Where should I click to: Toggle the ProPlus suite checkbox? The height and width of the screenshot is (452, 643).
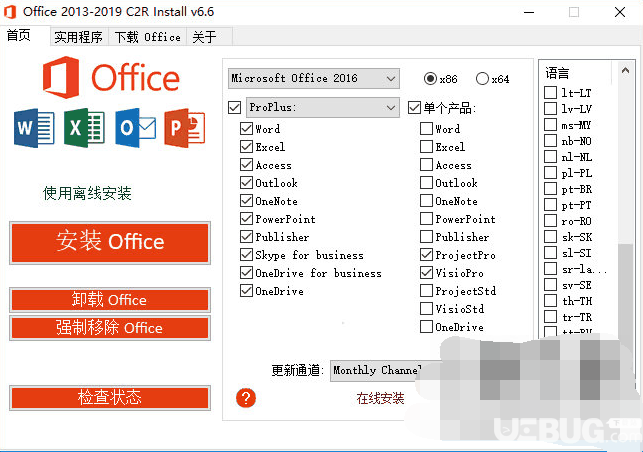click(x=235, y=108)
